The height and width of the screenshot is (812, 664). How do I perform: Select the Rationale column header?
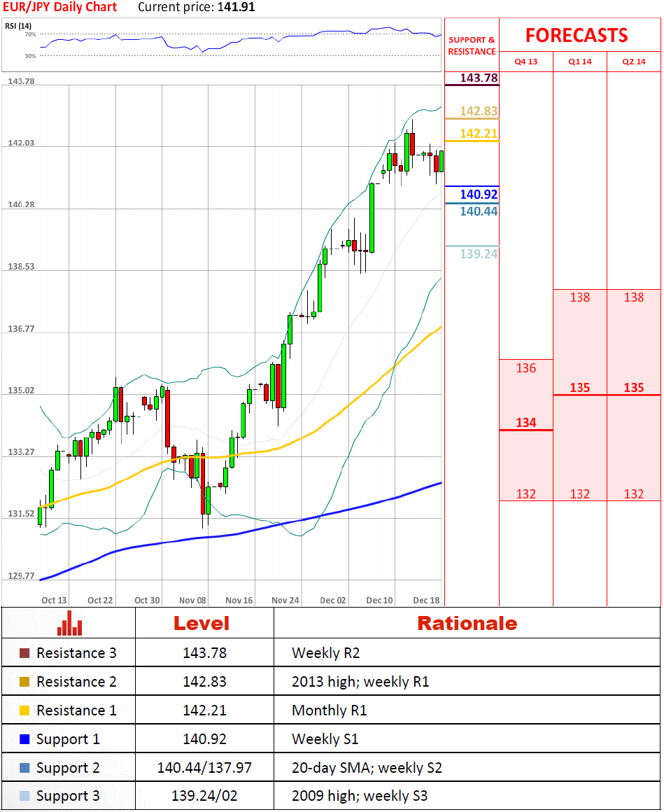pos(467,623)
